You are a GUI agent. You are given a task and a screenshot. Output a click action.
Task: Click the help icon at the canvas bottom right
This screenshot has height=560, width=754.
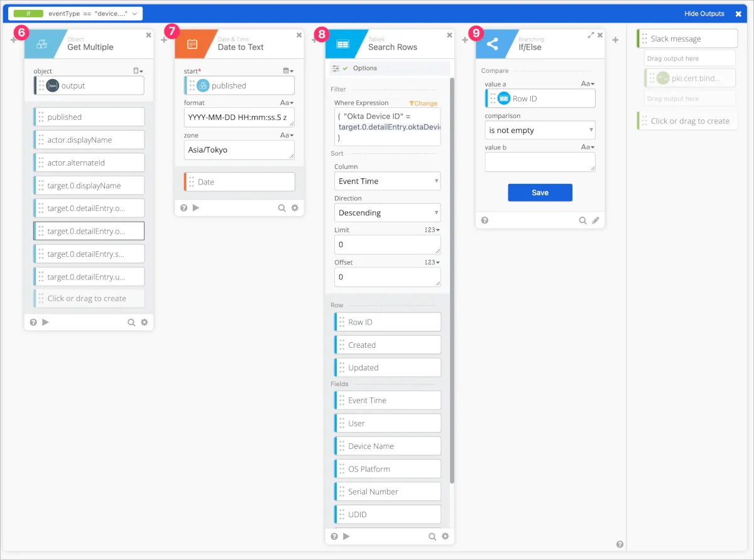(620, 544)
